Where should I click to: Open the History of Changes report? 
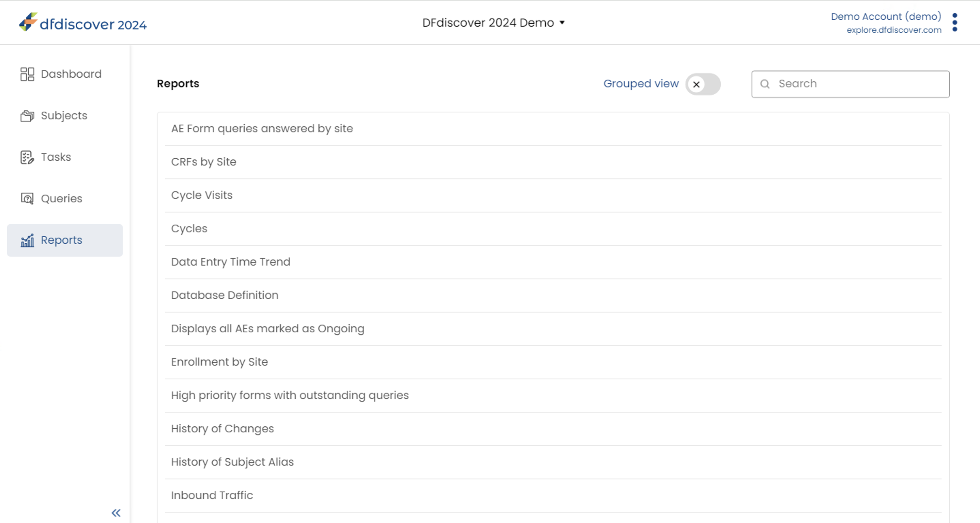coord(553,429)
